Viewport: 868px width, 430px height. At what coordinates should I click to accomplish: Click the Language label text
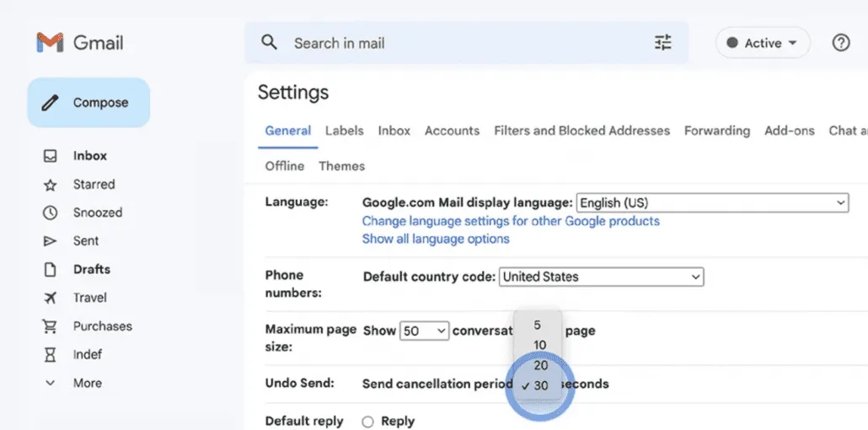(296, 202)
